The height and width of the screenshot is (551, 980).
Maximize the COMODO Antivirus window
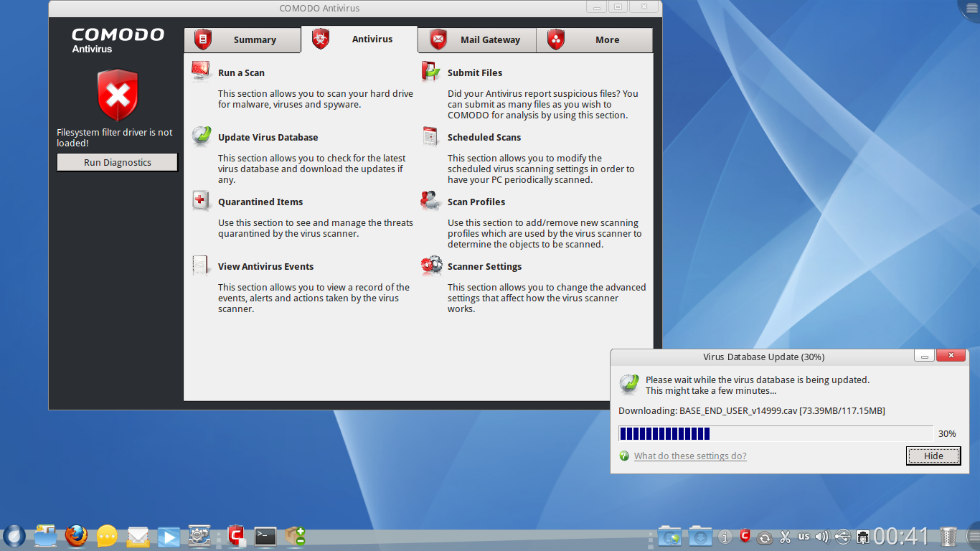point(618,7)
